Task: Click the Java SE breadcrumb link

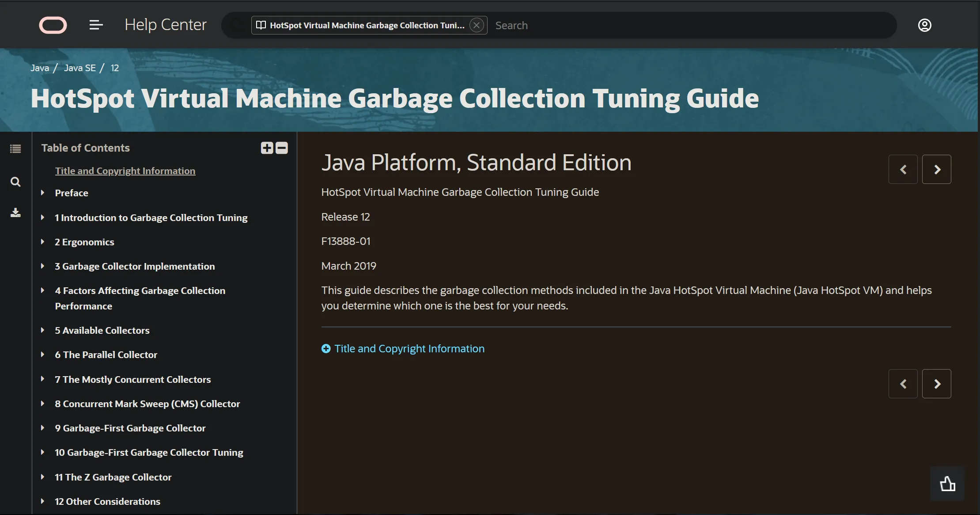Action: 80,68
